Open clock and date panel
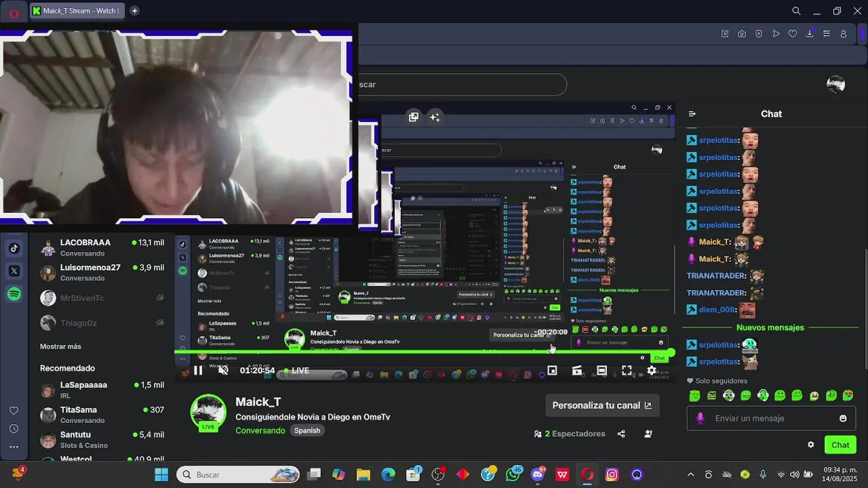The width and height of the screenshot is (868, 488). (838, 474)
